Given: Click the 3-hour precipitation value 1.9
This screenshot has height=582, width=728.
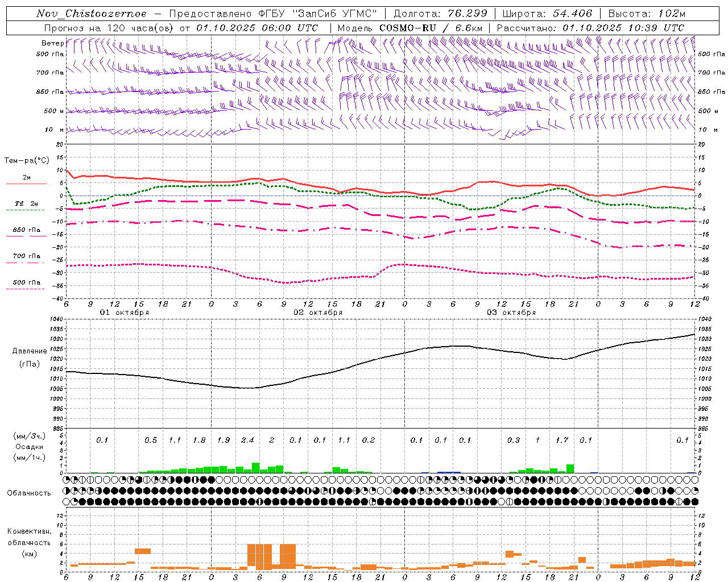Looking at the screenshot, I should (223, 440).
